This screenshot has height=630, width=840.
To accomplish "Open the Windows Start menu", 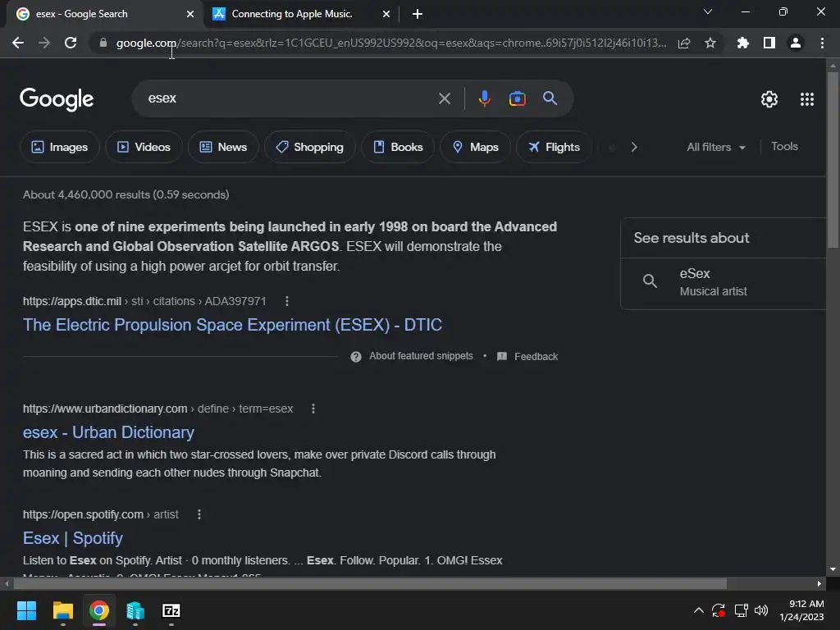I will 26,610.
